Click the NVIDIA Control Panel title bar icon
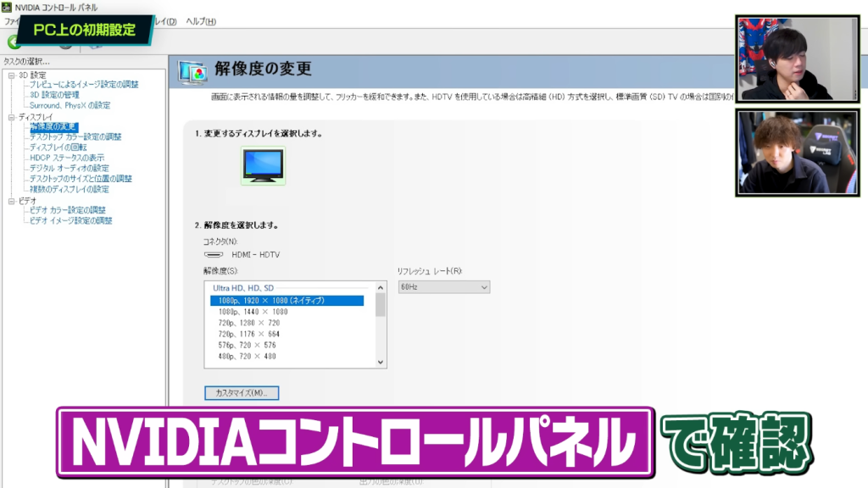 pyautogui.click(x=8, y=7)
